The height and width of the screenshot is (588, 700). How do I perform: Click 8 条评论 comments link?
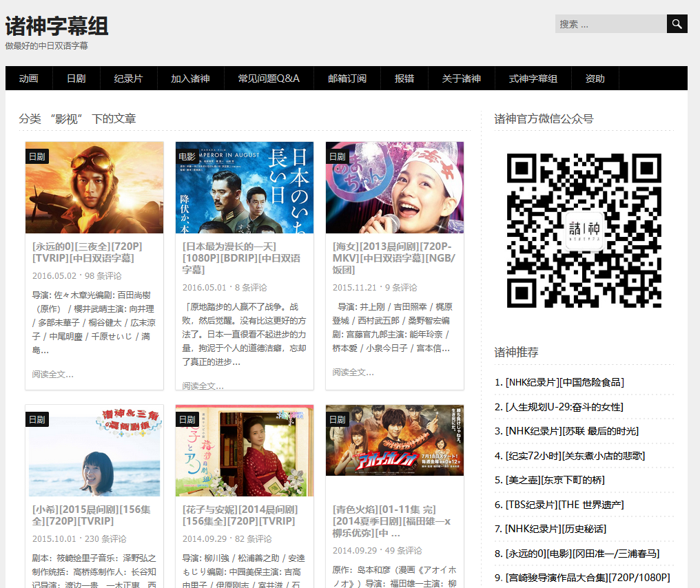point(251,287)
